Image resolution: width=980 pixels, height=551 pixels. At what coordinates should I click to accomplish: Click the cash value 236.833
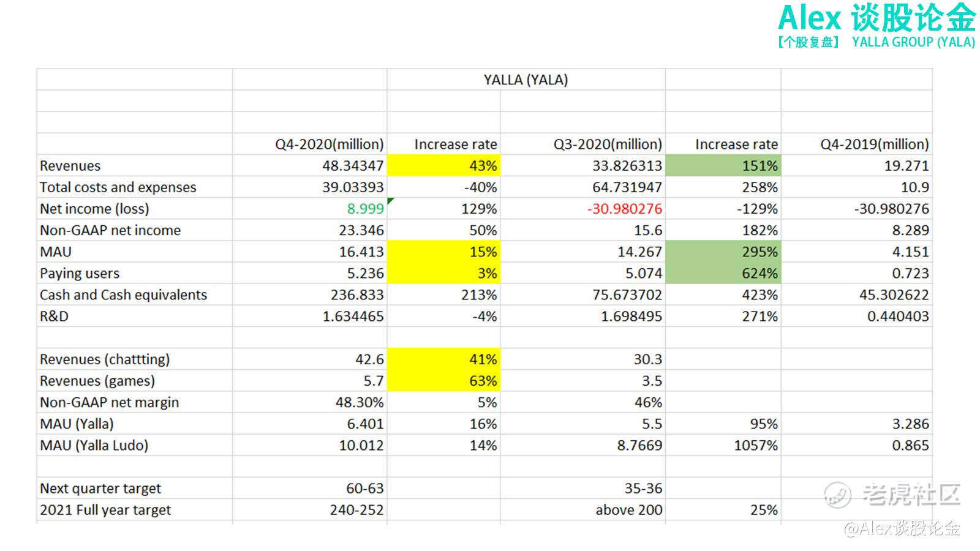pos(357,295)
